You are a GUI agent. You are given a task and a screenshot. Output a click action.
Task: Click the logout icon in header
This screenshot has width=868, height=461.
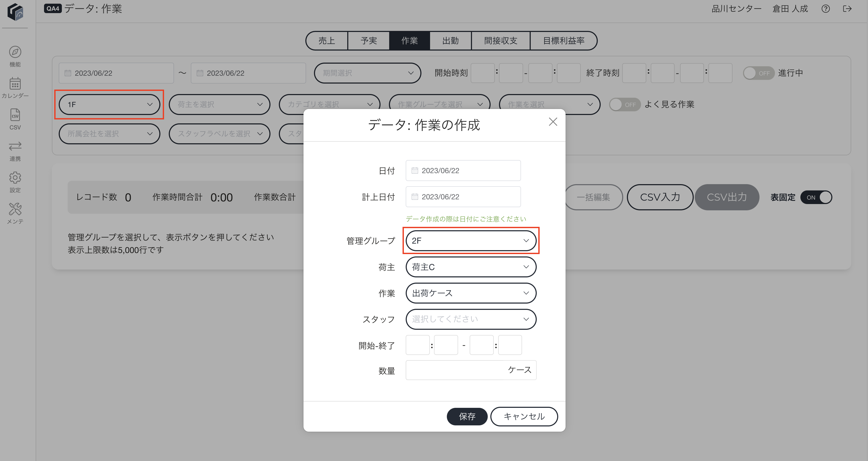click(x=847, y=9)
